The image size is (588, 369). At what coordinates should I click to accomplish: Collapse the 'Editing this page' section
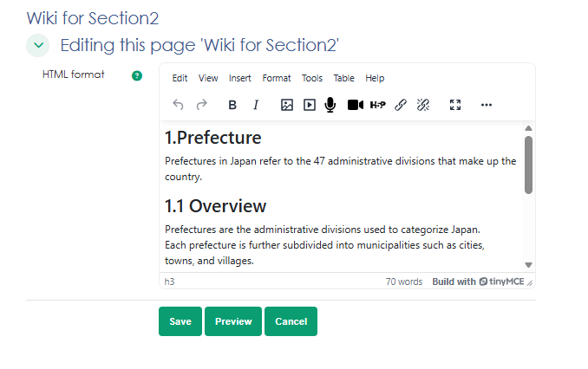[38, 45]
